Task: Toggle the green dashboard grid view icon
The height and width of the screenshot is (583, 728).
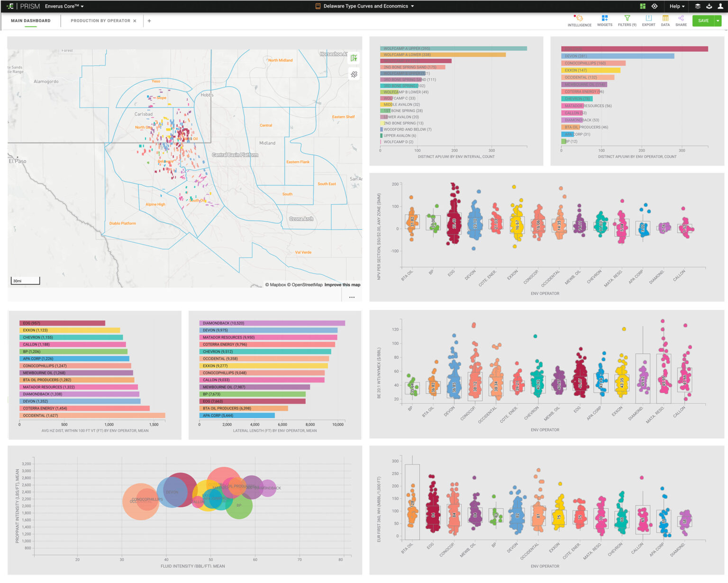Action: (x=643, y=6)
